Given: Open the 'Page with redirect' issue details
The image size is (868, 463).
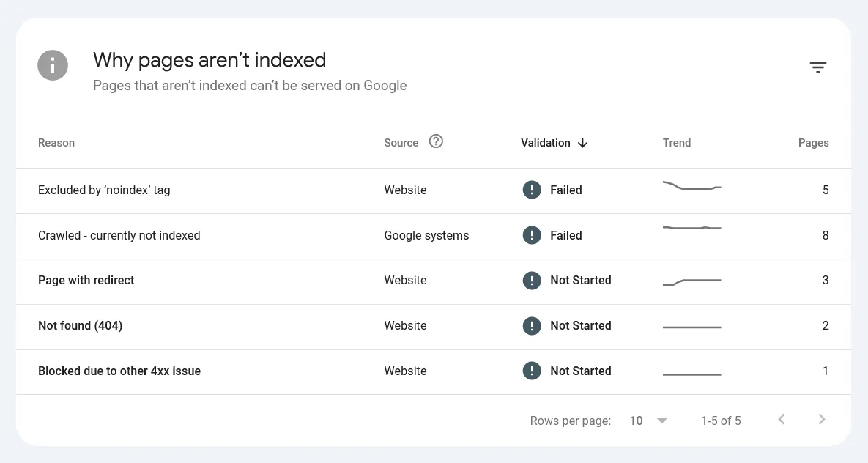Looking at the screenshot, I should [x=86, y=281].
